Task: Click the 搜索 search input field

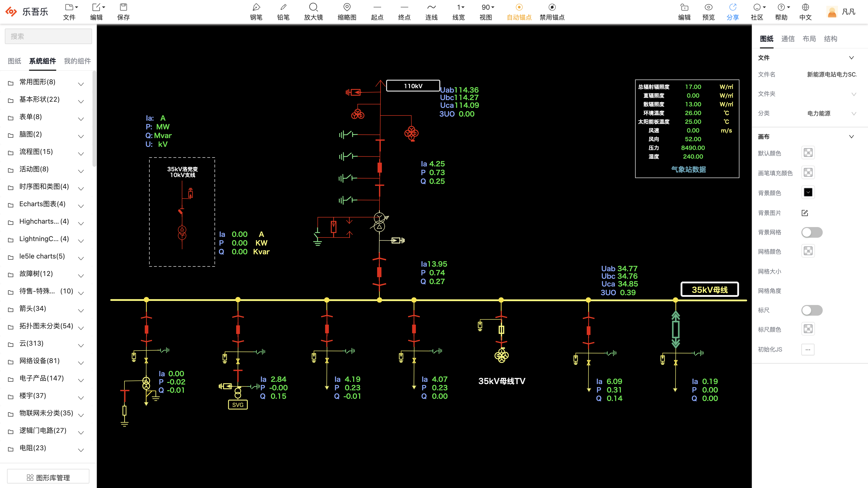Action: tap(48, 36)
